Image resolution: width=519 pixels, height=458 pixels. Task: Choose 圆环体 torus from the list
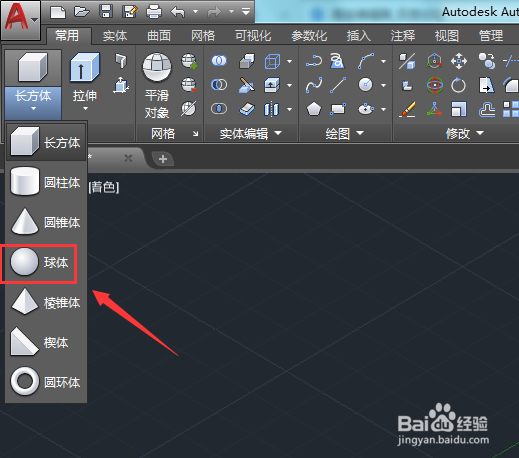pos(46,382)
